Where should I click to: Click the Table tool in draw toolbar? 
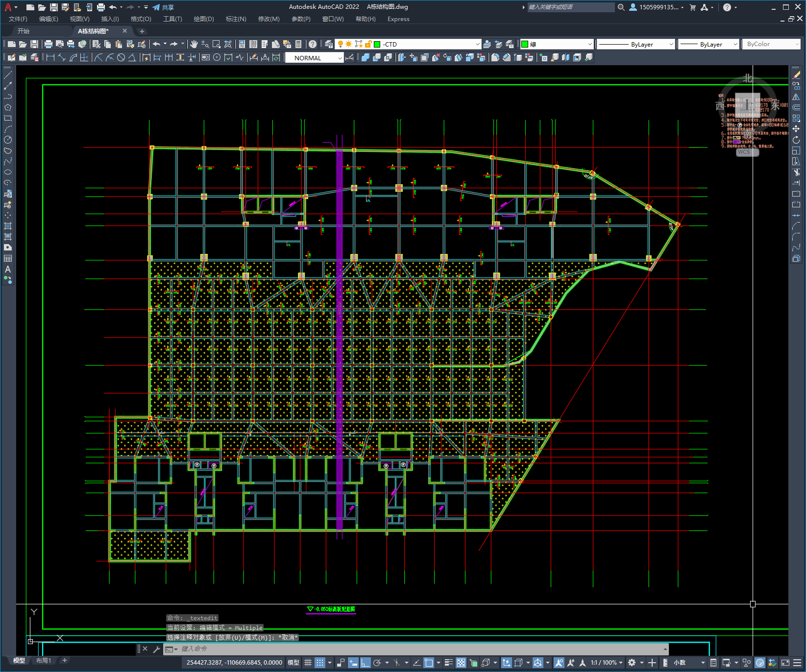[8, 258]
